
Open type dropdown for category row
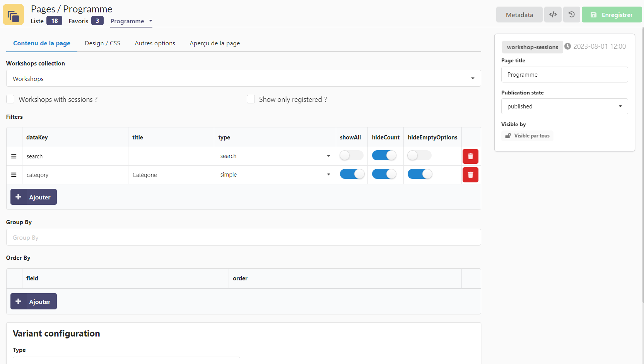point(275,175)
